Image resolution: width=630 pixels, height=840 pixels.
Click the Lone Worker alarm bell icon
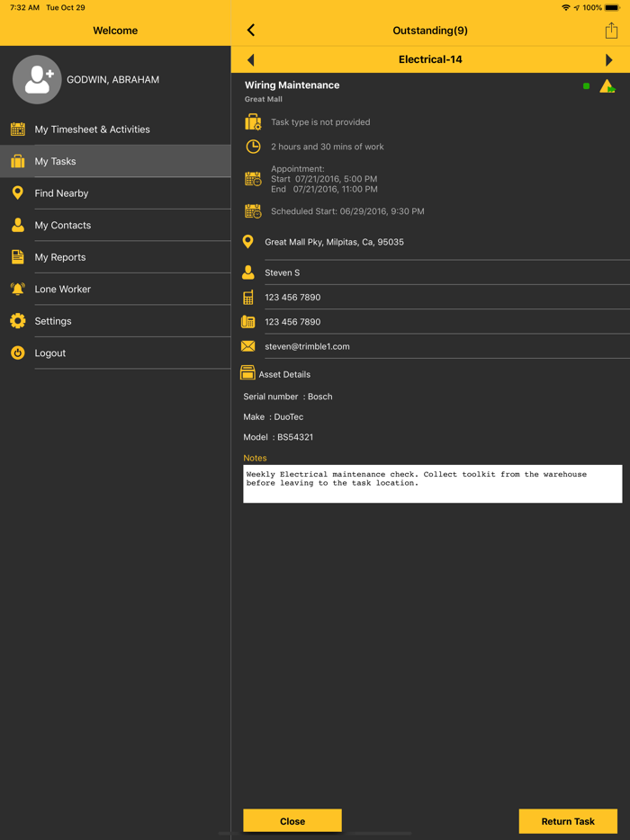18,289
